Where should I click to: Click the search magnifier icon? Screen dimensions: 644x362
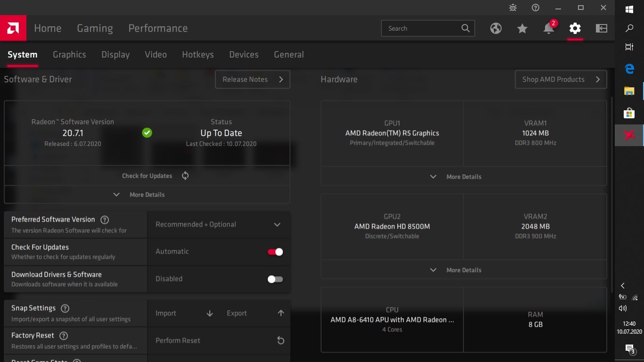465,28
